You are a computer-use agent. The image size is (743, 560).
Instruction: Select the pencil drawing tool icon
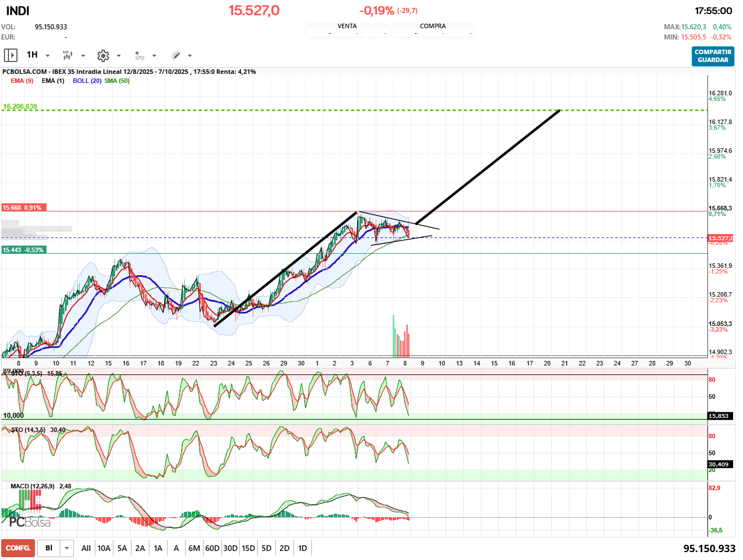(175, 55)
